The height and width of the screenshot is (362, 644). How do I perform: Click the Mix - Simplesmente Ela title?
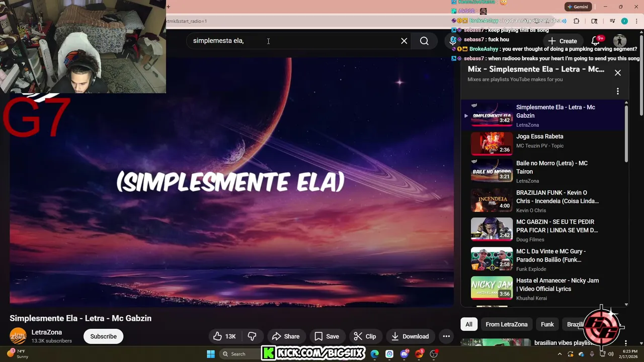[536, 69]
